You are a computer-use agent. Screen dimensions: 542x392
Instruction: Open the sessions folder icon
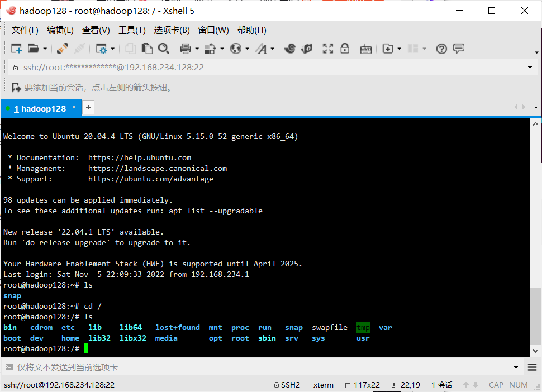[33, 49]
